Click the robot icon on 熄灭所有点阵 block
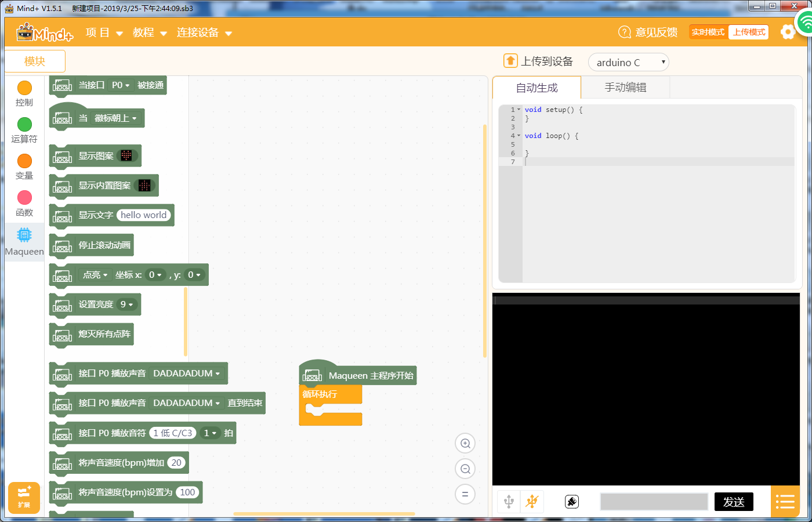 pyautogui.click(x=62, y=335)
